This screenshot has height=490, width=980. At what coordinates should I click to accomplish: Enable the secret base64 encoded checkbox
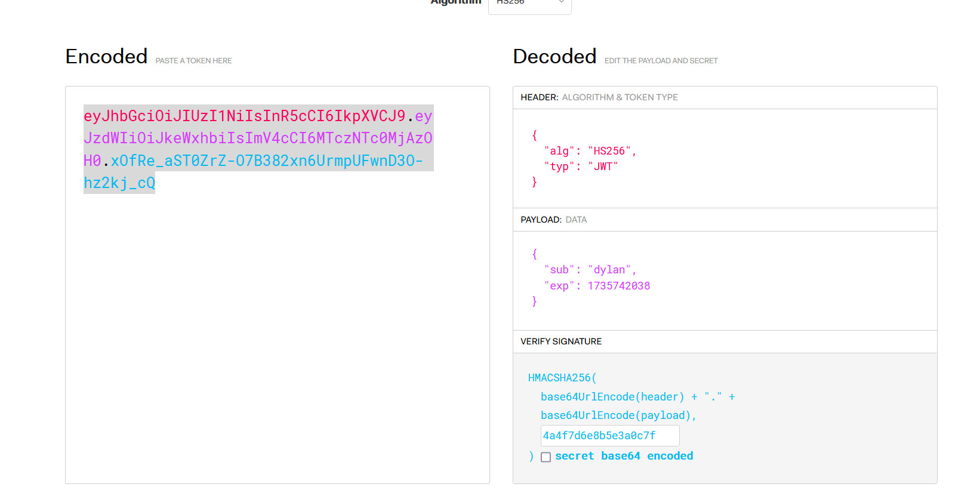546,457
